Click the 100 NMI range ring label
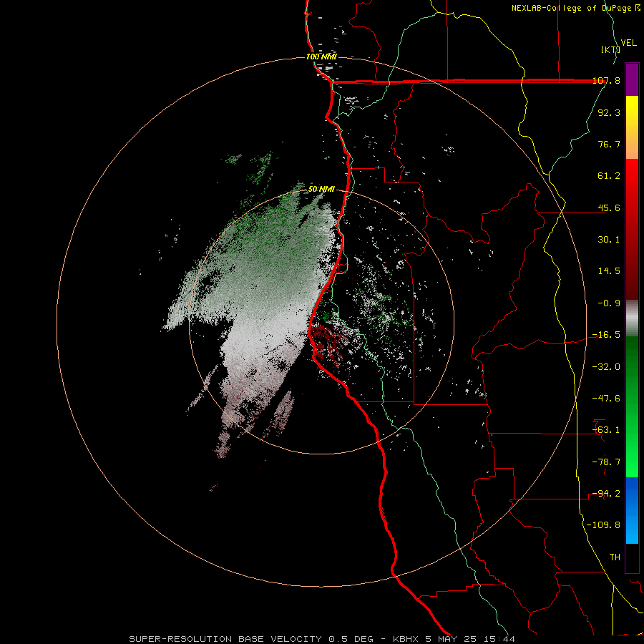 (x=321, y=57)
